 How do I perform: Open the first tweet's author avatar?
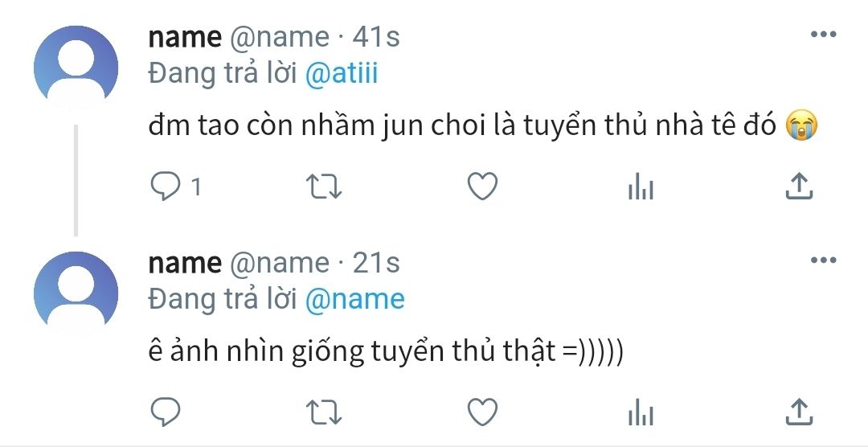[77, 66]
